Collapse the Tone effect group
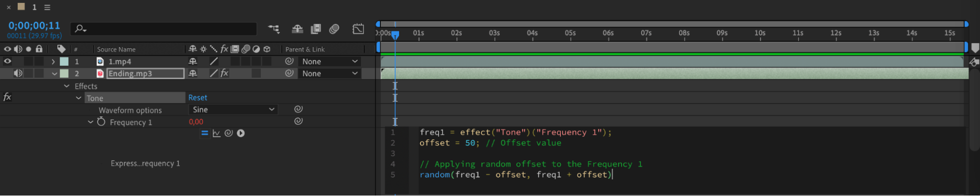Viewport: 980px width, 196px height. pyautogui.click(x=78, y=98)
